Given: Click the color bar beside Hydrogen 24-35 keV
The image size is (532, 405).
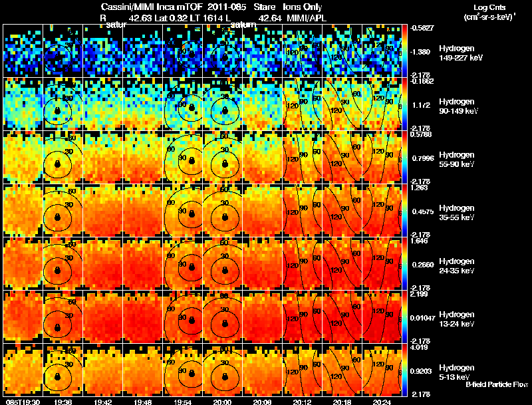Looking at the screenshot, I should tap(404, 264).
